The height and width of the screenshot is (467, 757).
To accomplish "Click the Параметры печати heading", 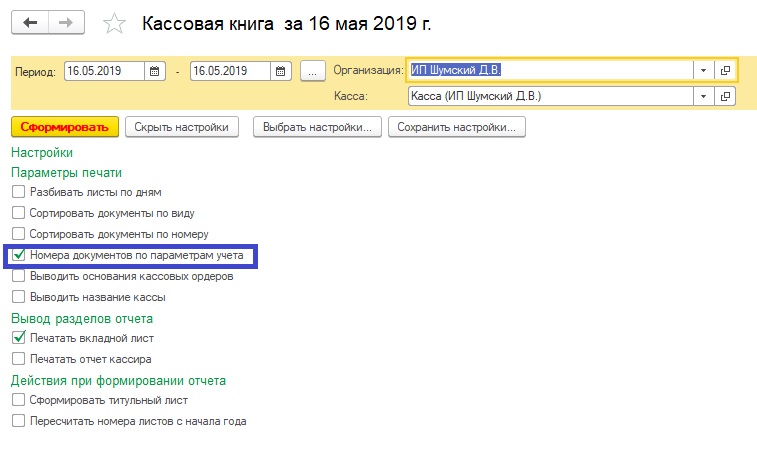I will coord(67,173).
